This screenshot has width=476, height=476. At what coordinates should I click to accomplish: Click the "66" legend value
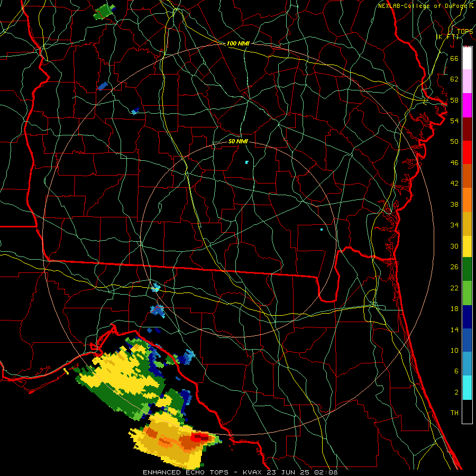(x=454, y=58)
